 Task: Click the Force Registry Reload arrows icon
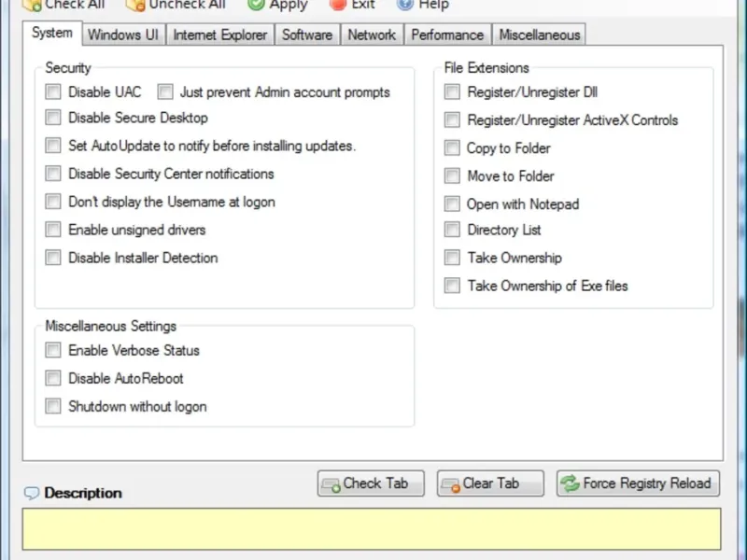pyautogui.click(x=570, y=483)
